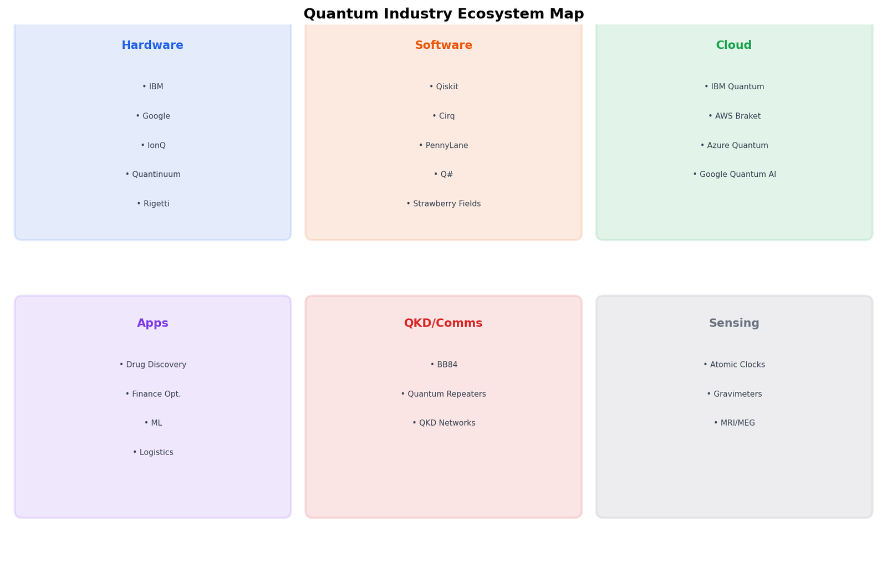Click the QKD Networks entry
Screen dimensions: 887x588
443,423
